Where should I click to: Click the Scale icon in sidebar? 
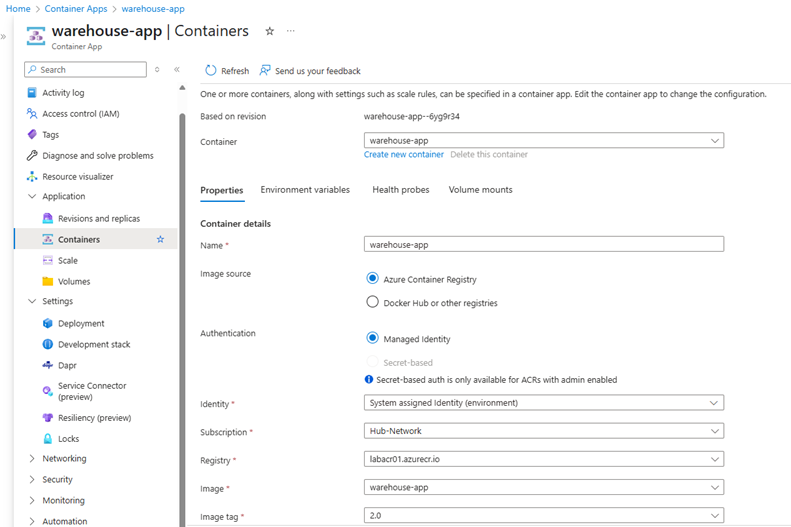click(x=47, y=260)
